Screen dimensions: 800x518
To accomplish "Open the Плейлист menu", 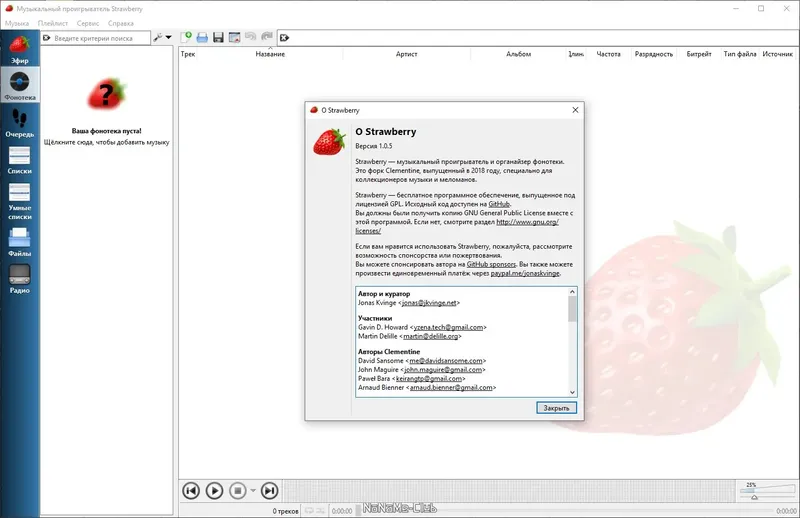I will tap(53, 23).
